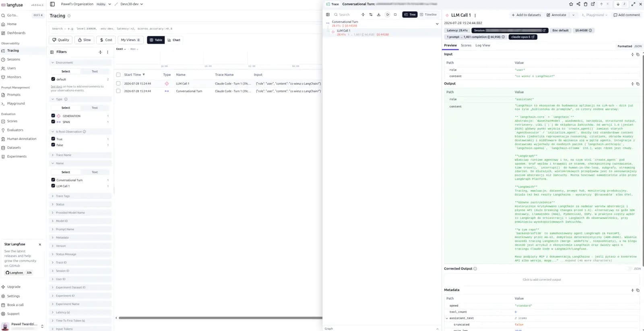
Task: Uncheck the default environment filter
Action: [53, 79]
